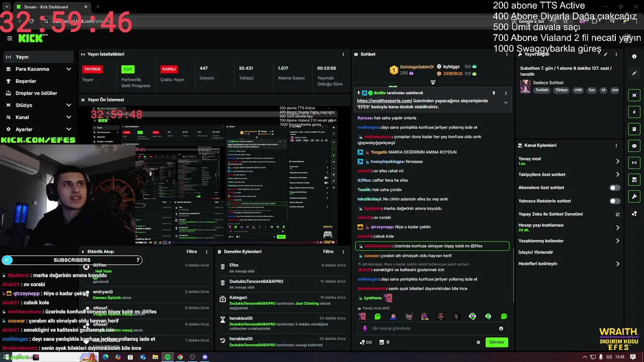Open Discord from Windows taskbar
The height and width of the screenshot is (362, 644).
(205, 357)
